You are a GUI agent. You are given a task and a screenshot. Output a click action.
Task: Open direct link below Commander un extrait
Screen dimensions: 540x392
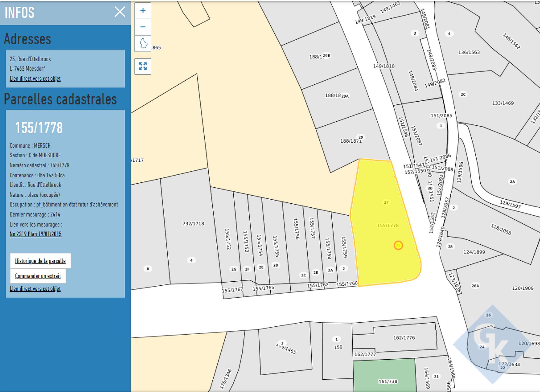[x=35, y=289]
